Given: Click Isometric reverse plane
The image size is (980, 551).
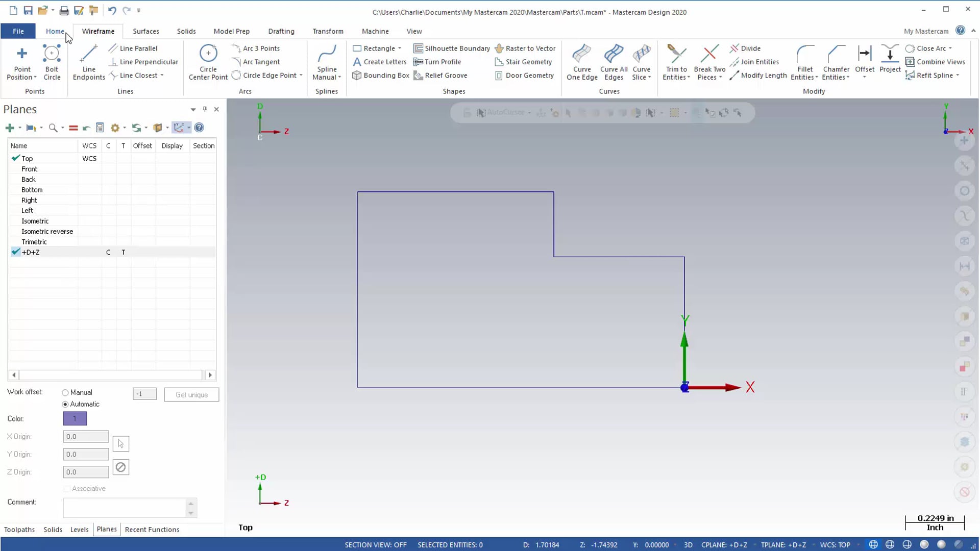Looking at the screenshot, I should (x=46, y=232).
